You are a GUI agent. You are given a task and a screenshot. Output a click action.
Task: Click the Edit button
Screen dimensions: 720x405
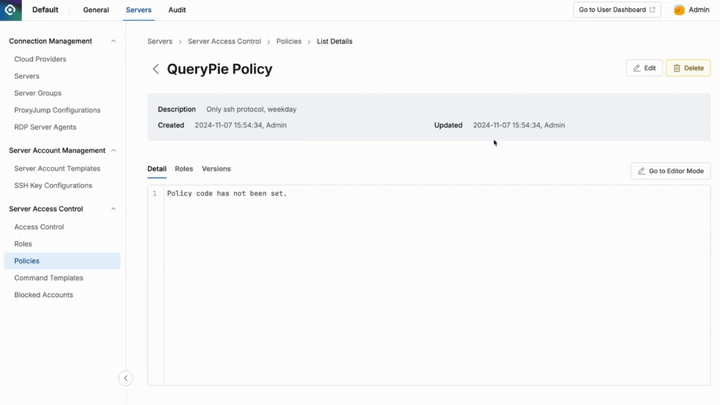pyautogui.click(x=644, y=68)
